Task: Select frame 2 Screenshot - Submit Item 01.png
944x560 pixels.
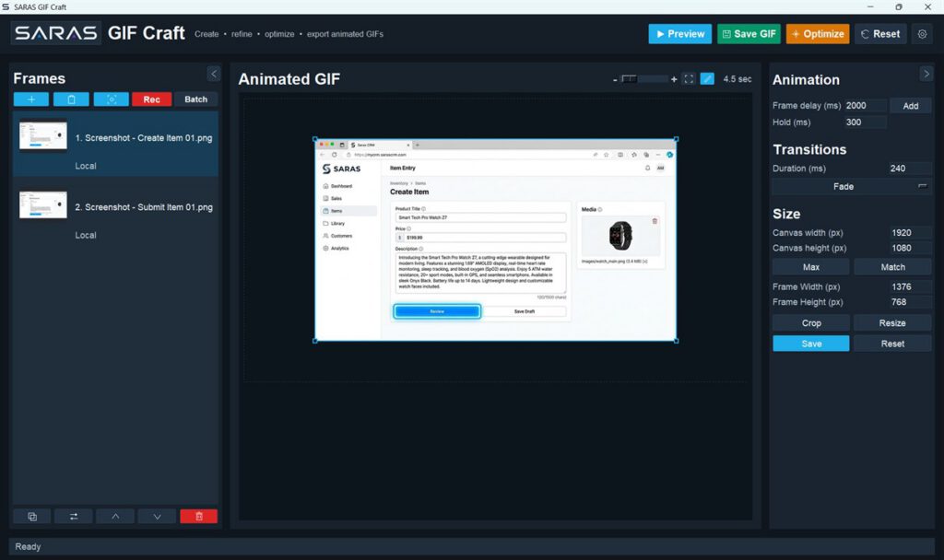Action: pos(115,215)
